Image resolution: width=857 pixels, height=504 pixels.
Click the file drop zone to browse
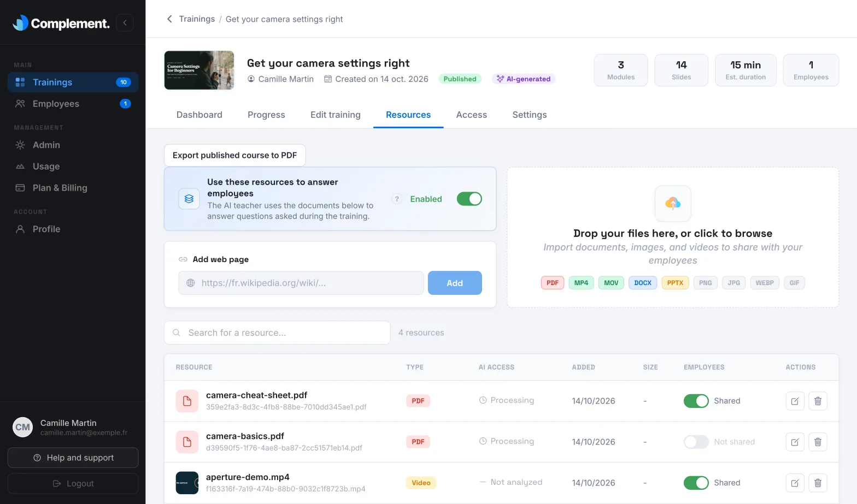coord(673,237)
